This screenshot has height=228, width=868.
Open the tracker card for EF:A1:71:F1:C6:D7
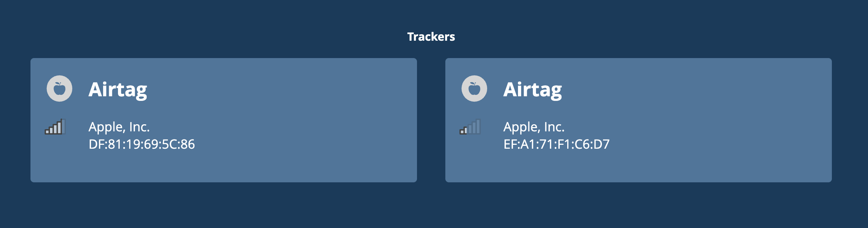point(638,120)
